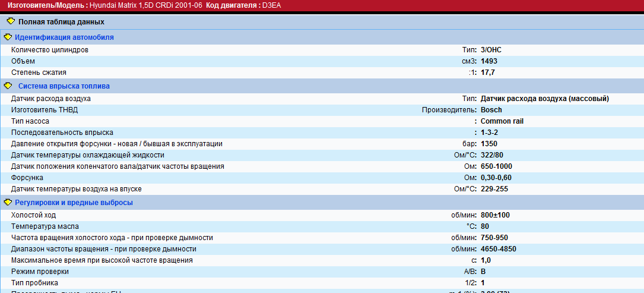Select the Холостой ход row label
644x293 pixels.
(x=33, y=215)
